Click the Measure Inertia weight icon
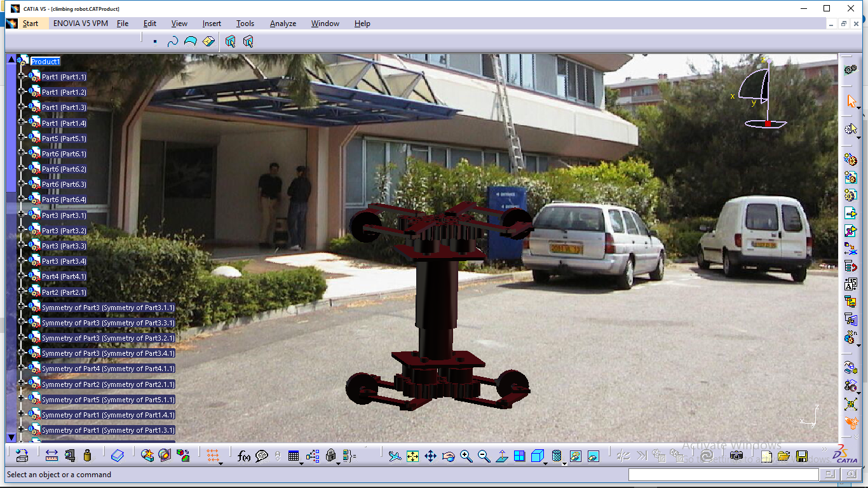The image size is (868, 488). (88, 456)
